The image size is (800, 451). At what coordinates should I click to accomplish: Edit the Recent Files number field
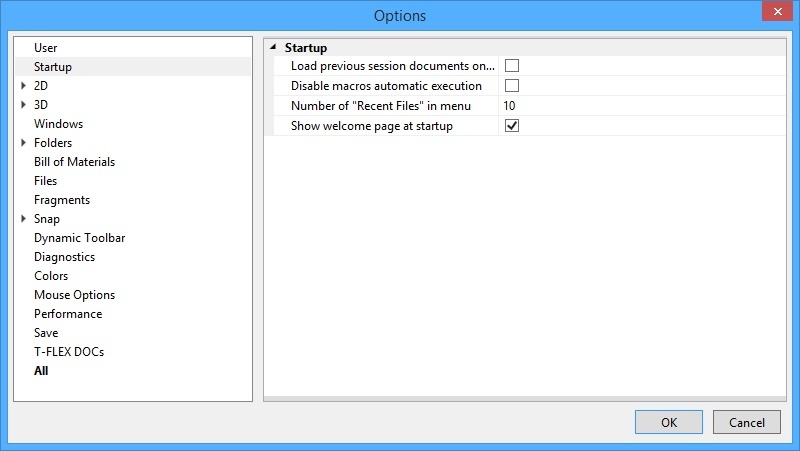click(x=640, y=106)
